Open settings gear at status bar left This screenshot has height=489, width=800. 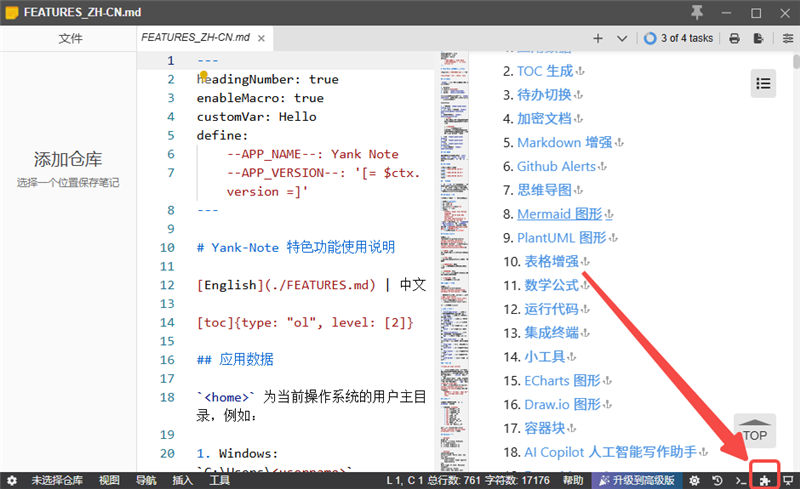point(12,480)
